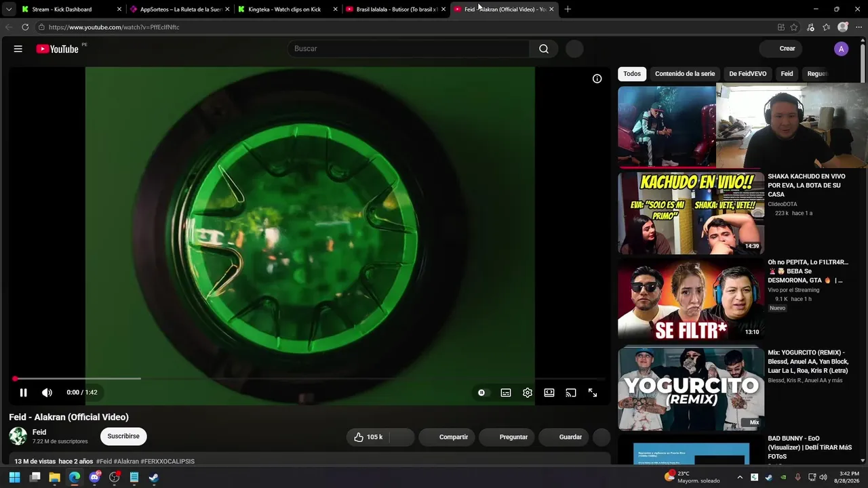
Task: Open the tab search dropdown
Action: 9,9
